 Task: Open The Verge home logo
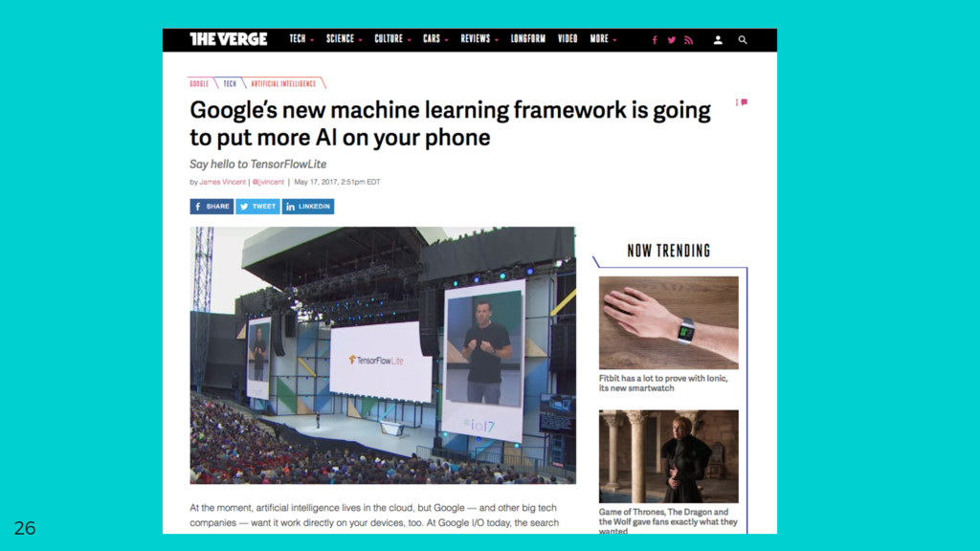(228, 38)
